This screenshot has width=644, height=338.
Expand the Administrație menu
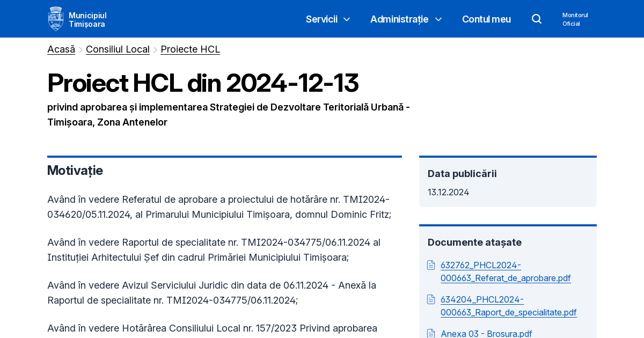point(399,19)
